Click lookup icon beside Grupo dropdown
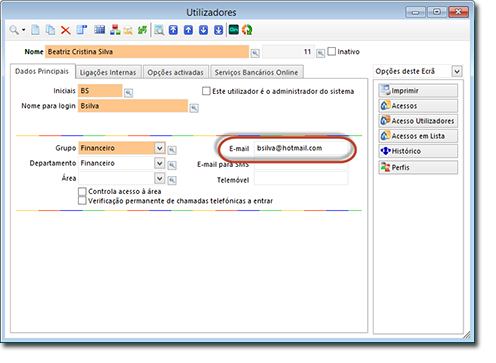 [x=172, y=150]
